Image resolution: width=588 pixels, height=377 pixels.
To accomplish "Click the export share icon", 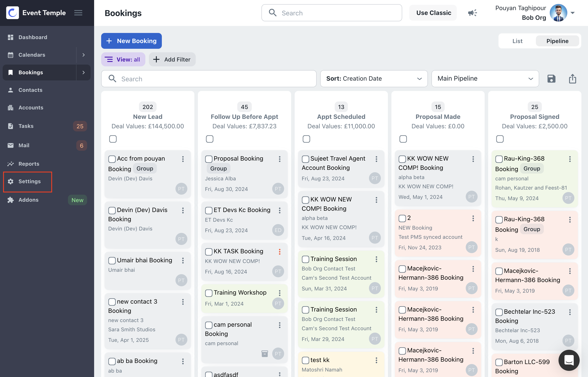I will point(572,79).
